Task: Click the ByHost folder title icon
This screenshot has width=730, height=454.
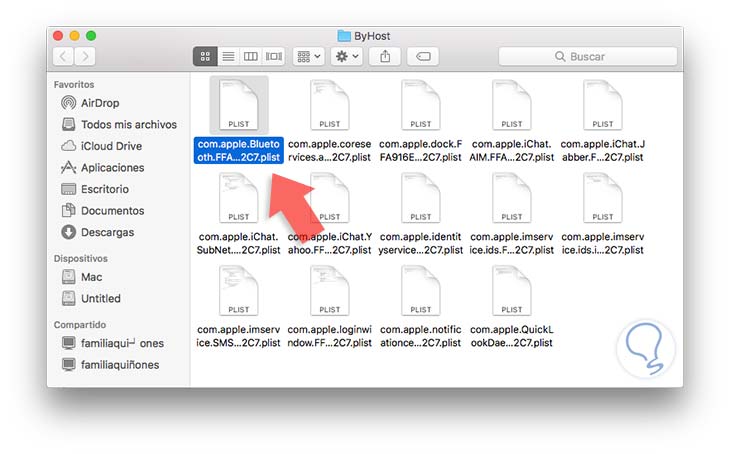Action: [344, 36]
